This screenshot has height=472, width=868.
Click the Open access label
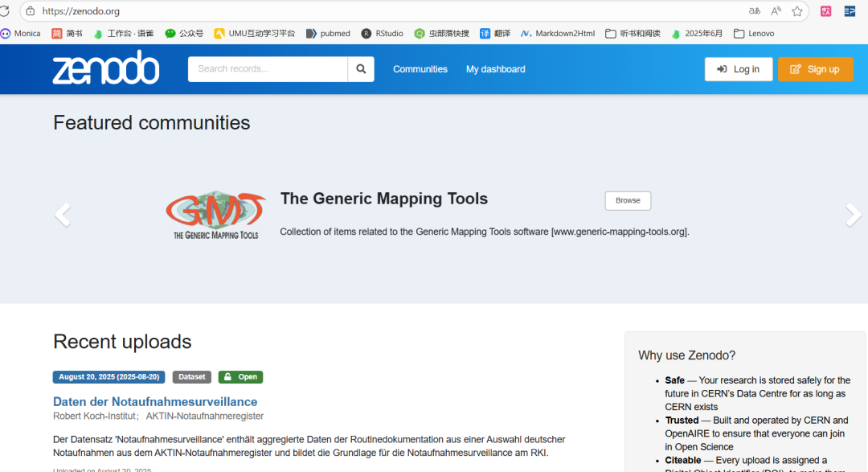point(240,376)
